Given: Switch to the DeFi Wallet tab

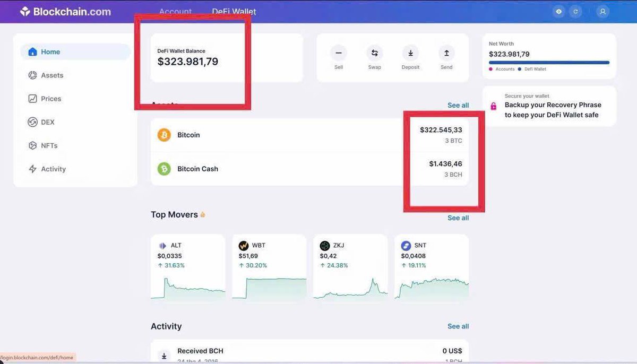Looking at the screenshot, I should 234,11.
